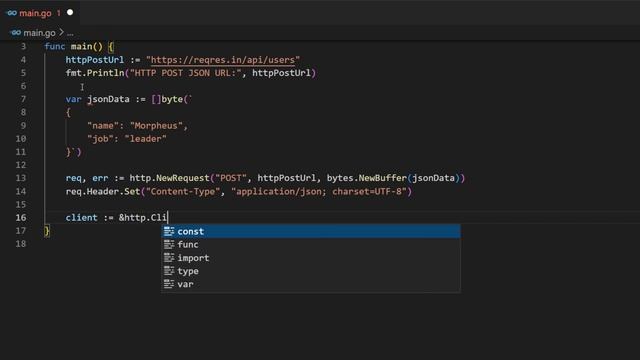Click the "Morpheus" string value
The height and width of the screenshot is (360, 640).
(x=156, y=126)
